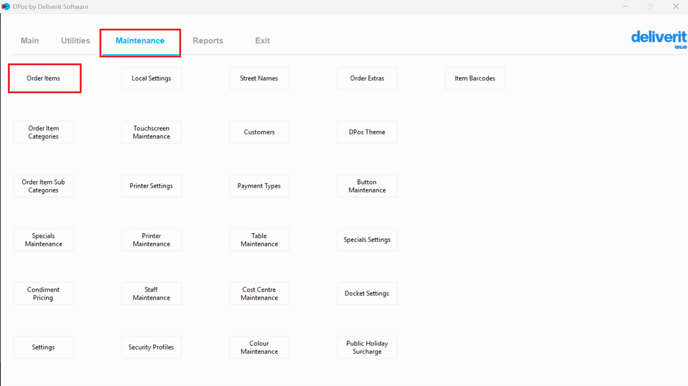
Task: Open Specials Settings
Action: [x=367, y=239]
